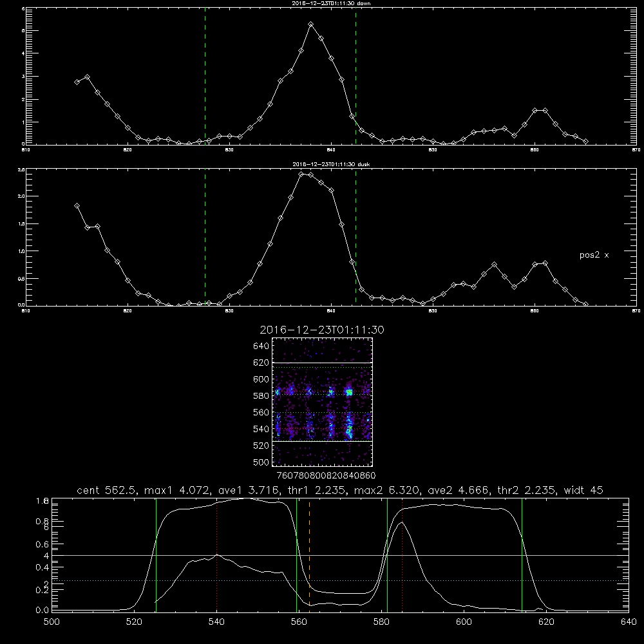Click the dusk plot title text
Image resolution: width=644 pixels, height=644 pixels.
[x=331, y=164]
